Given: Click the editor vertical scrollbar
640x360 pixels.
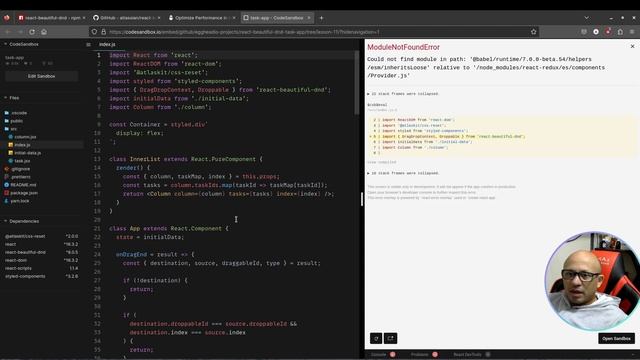Looking at the screenshot, I should [357, 82].
